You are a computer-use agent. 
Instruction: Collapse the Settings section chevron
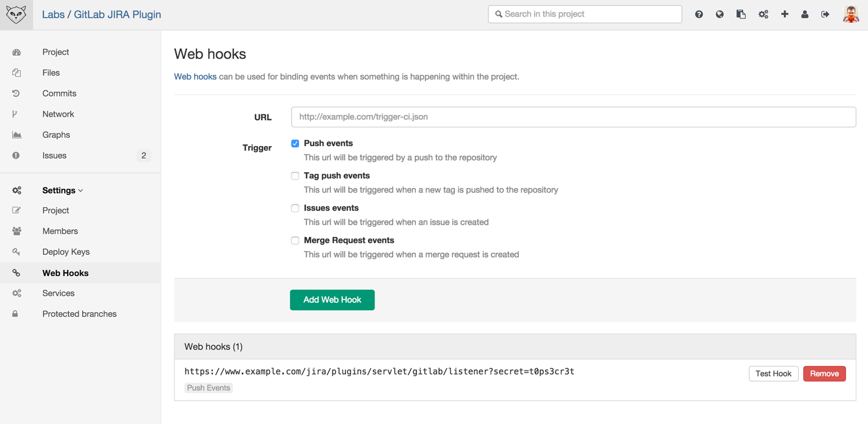tap(80, 190)
